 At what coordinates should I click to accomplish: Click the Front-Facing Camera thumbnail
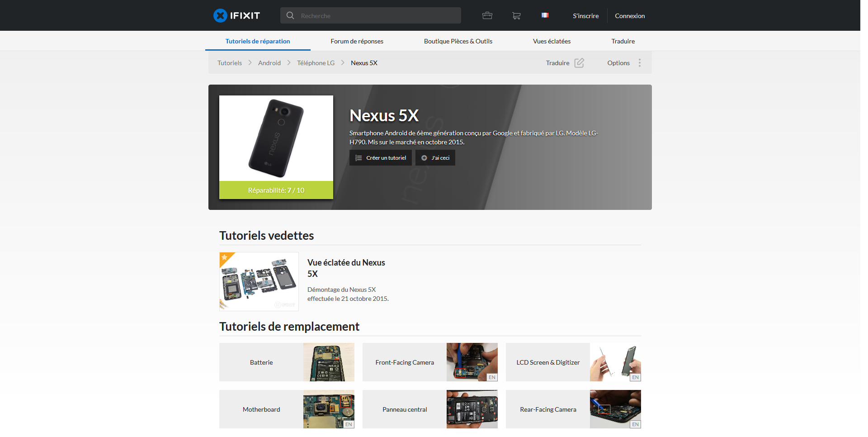click(472, 362)
